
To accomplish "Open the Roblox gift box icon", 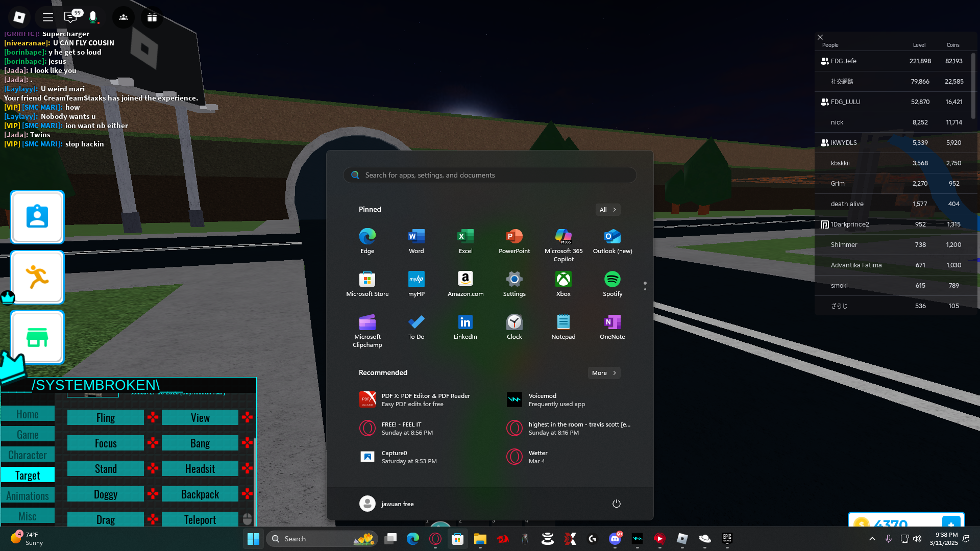I will click(x=152, y=17).
